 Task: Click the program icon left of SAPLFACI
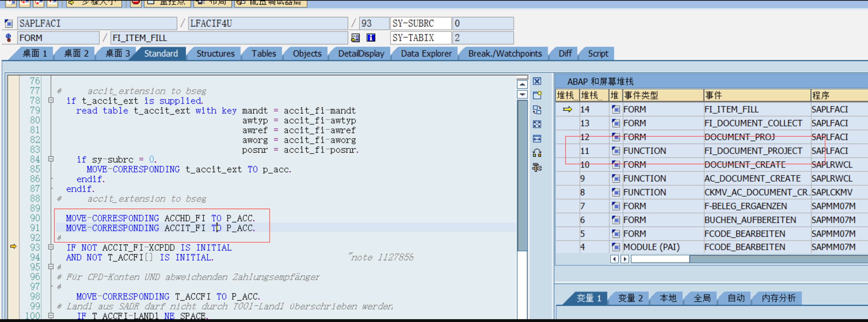pyautogui.click(x=8, y=23)
